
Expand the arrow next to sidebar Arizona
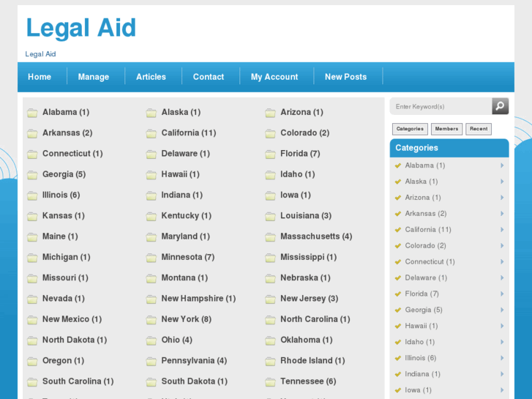[502, 197]
